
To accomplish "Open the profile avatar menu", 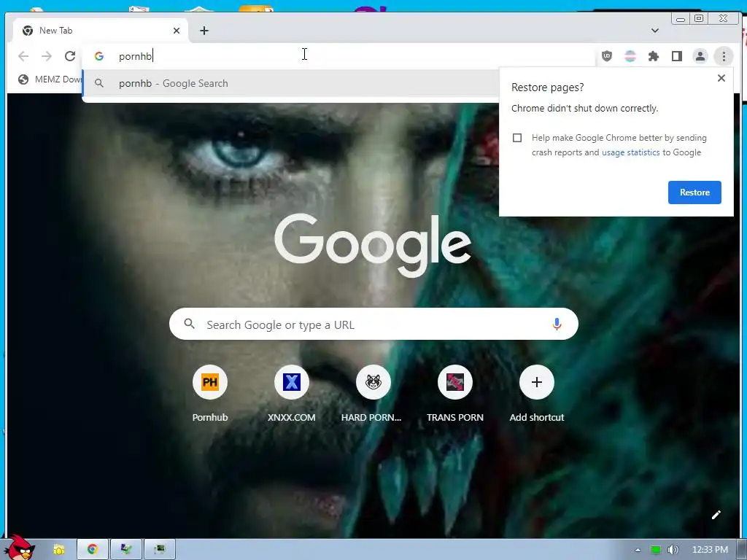I will click(x=700, y=56).
